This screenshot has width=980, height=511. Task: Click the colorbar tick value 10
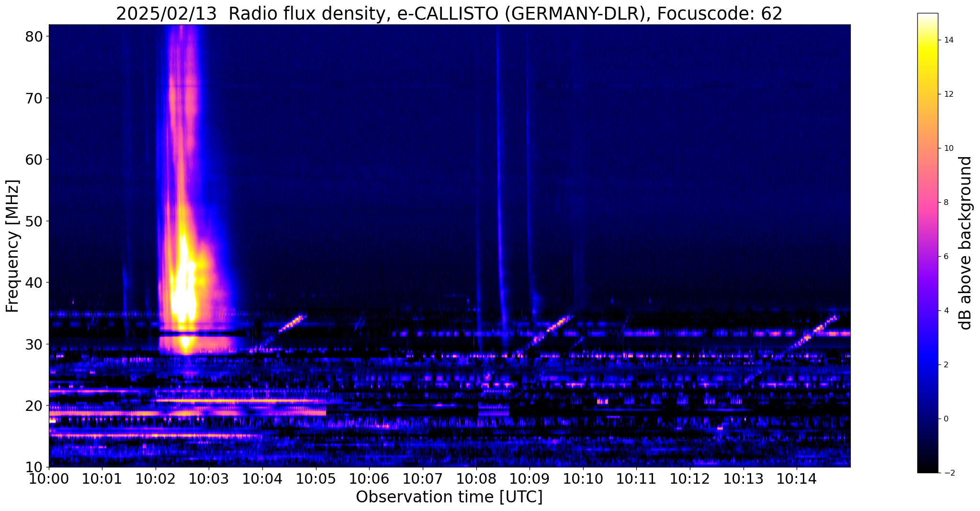click(948, 148)
